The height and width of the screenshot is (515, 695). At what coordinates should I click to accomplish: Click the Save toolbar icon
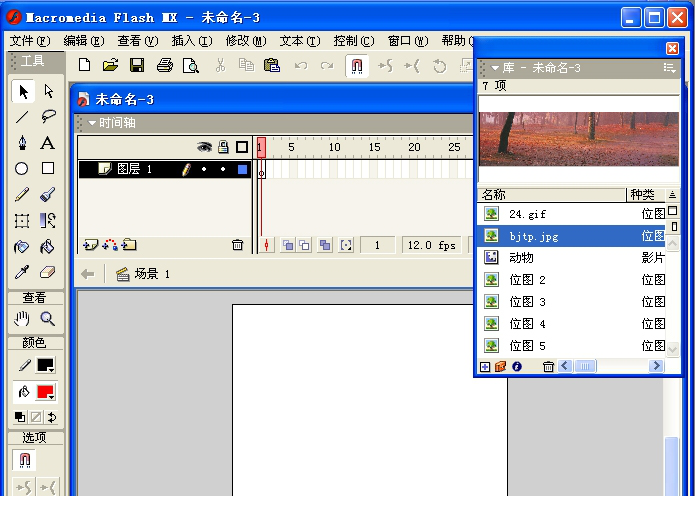tap(137, 66)
